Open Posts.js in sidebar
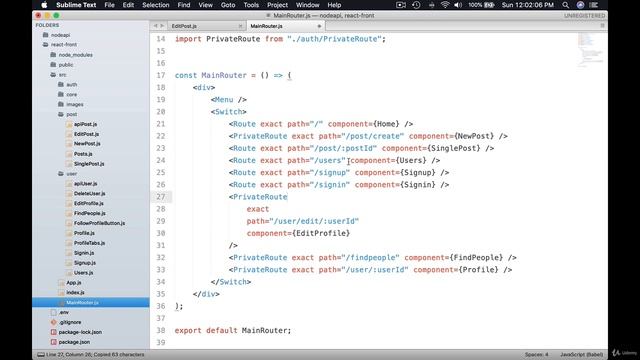The height and width of the screenshot is (360, 640). pyautogui.click(x=83, y=154)
